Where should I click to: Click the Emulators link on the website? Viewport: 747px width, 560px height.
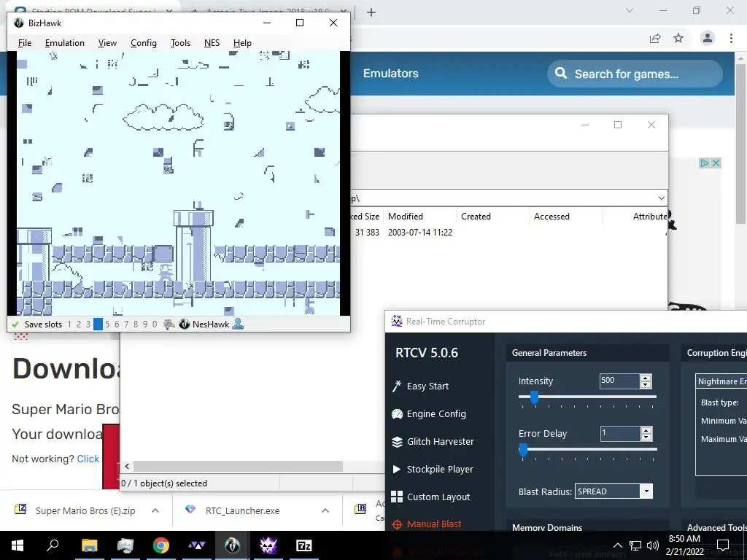pos(391,74)
